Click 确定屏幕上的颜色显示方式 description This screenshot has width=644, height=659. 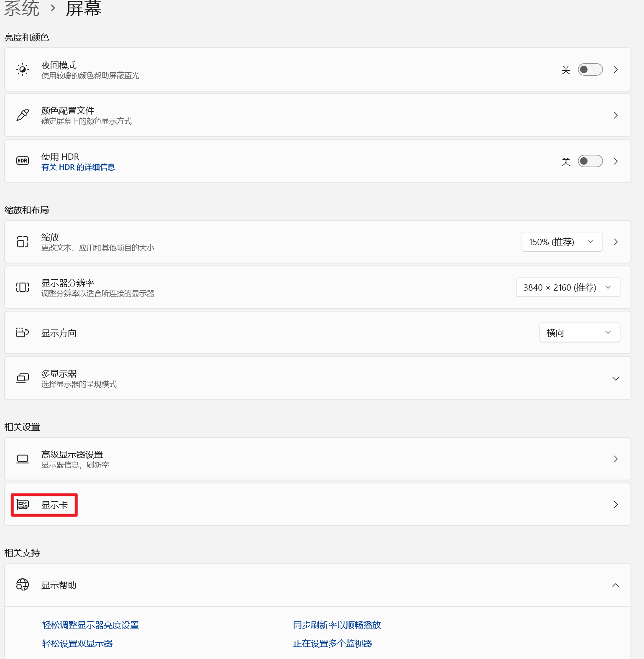click(87, 121)
